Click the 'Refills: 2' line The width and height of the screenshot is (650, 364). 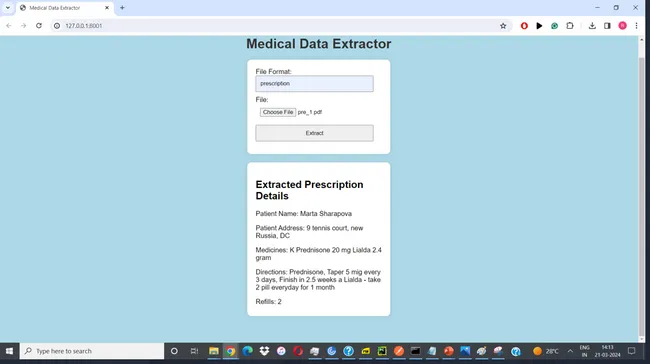(268, 302)
